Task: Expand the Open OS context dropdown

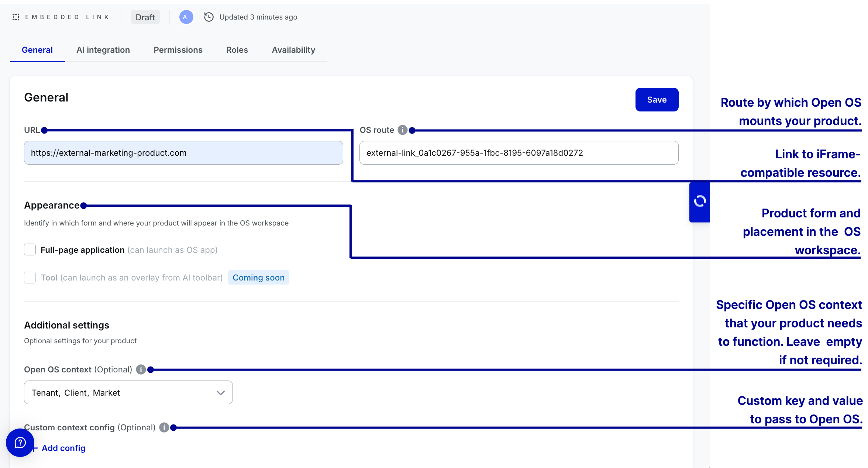Action: click(128, 393)
